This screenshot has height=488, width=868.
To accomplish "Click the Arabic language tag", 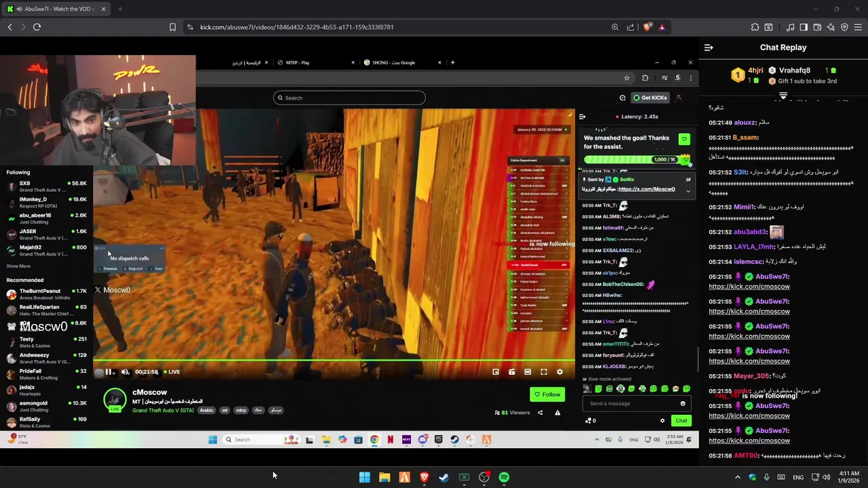I will [206, 410].
